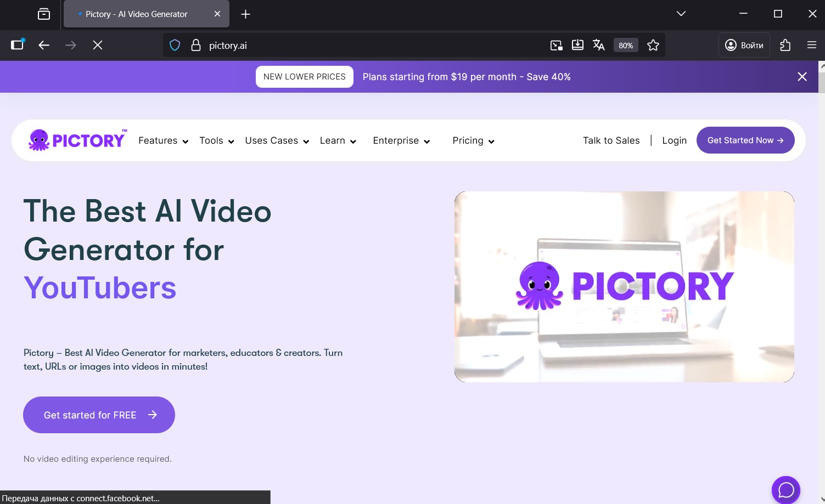Expand the Features dropdown menu
Viewport: 825px width, 504px height.
tap(163, 141)
